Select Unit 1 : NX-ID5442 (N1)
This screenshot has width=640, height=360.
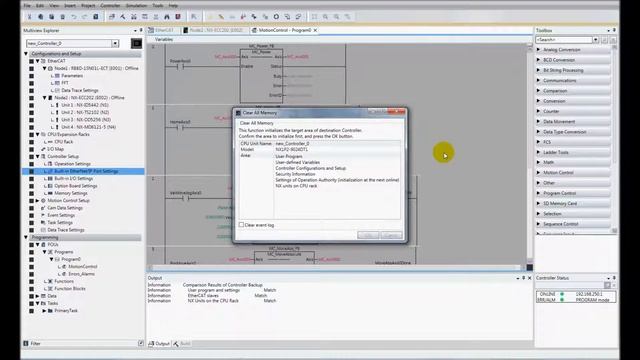click(x=85, y=105)
